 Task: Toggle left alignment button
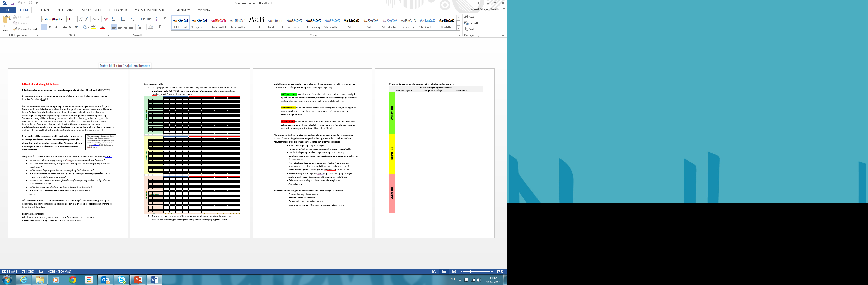pyautogui.click(x=114, y=27)
